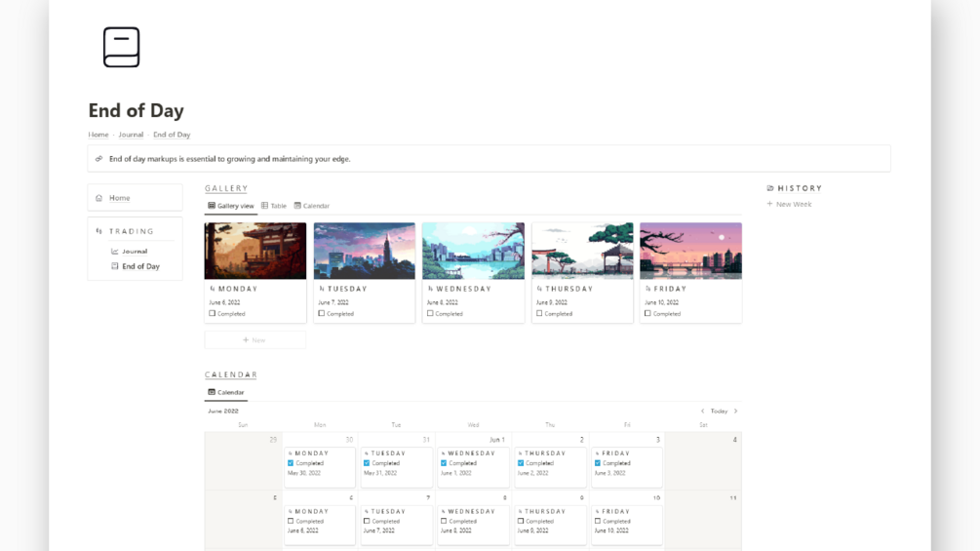Open the MONDAY May 30 calendar entry title
Viewport: 980px width, 551px height.
[x=312, y=453]
